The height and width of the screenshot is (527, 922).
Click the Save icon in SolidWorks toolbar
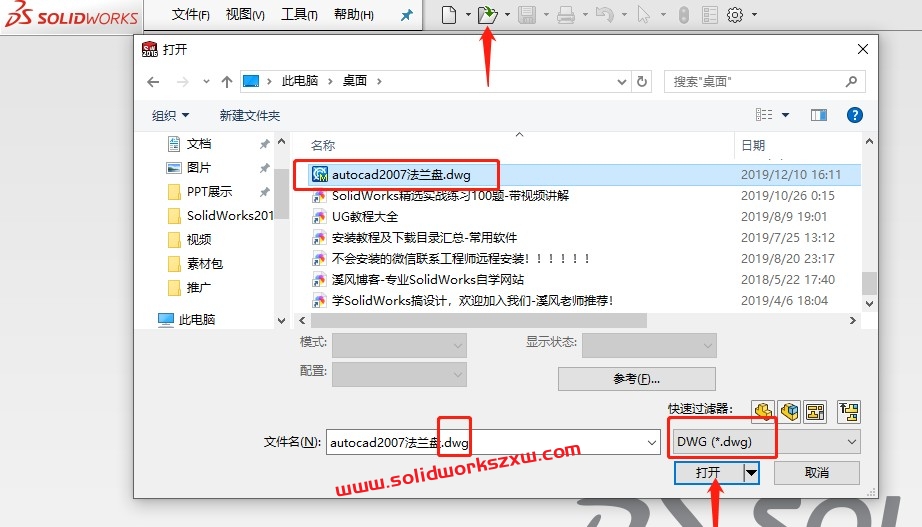(x=527, y=15)
